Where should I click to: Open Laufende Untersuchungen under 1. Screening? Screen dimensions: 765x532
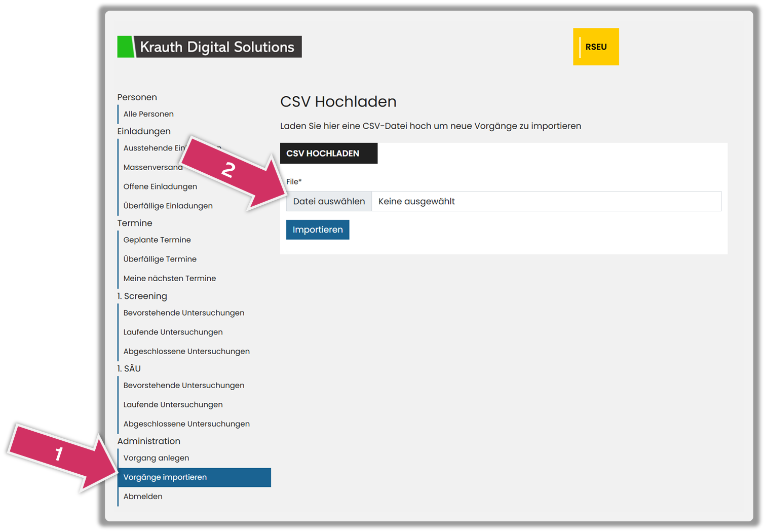point(173,332)
